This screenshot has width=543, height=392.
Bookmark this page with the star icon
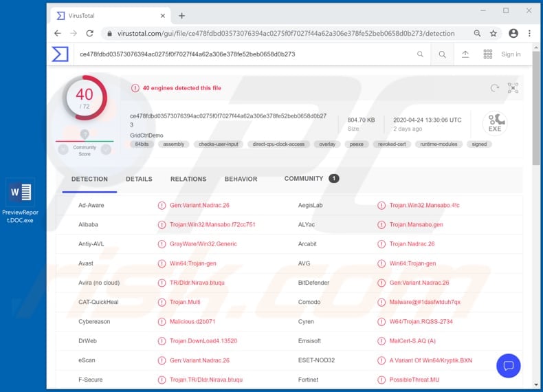tap(493, 33)
